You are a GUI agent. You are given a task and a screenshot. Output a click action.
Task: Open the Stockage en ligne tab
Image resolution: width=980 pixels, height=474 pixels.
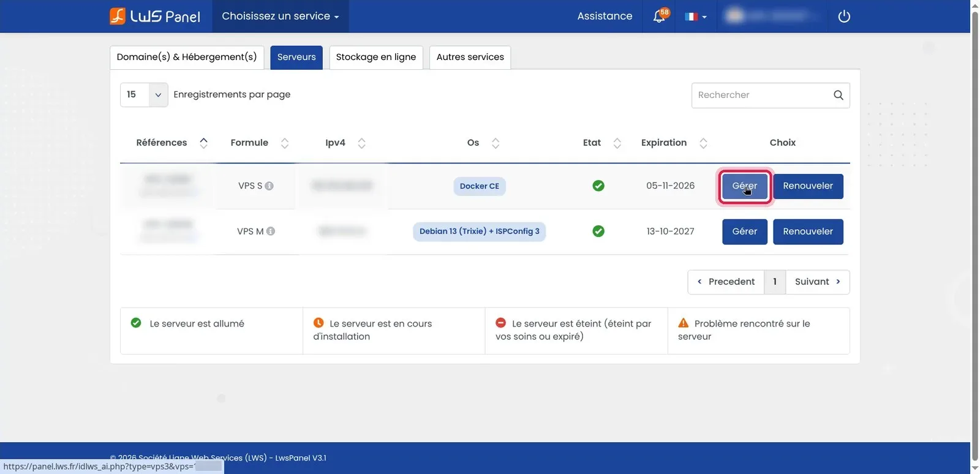[376, 57]
